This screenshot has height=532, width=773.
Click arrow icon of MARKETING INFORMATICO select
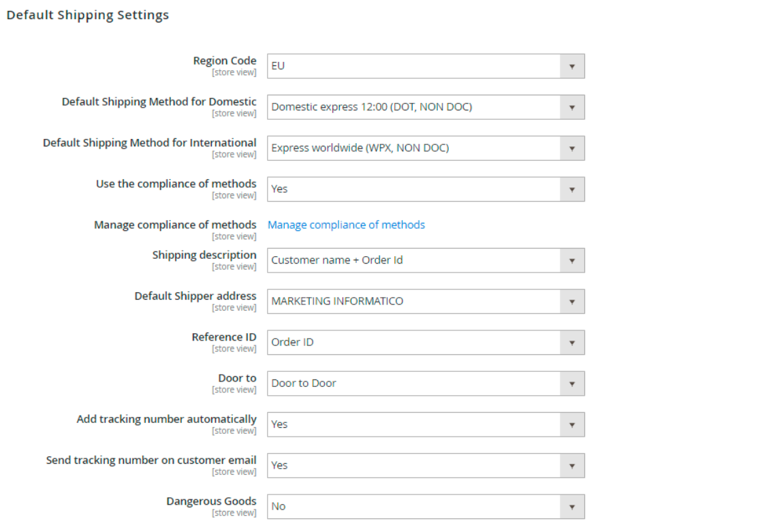(572, 301)
